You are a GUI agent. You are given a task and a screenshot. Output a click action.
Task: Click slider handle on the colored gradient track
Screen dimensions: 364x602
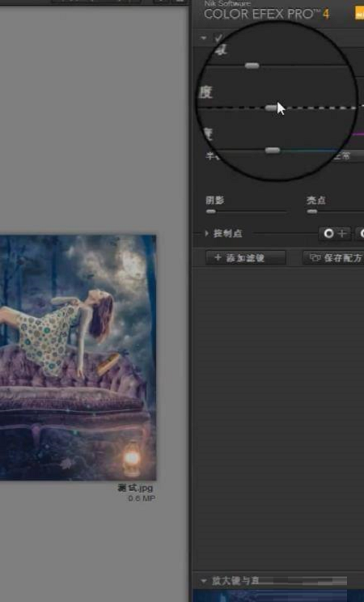273,150
